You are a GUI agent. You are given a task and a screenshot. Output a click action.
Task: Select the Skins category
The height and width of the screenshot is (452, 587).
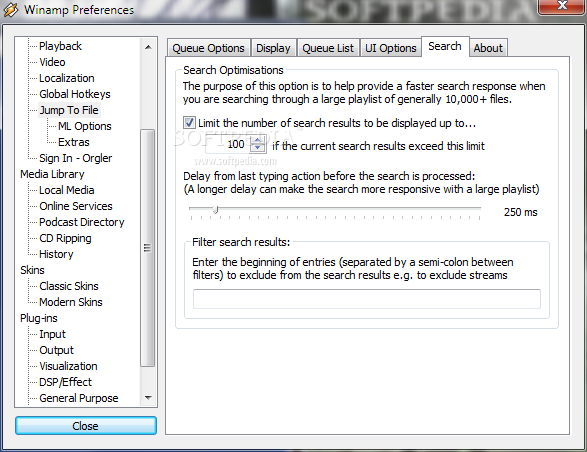[x=32, y=270]
